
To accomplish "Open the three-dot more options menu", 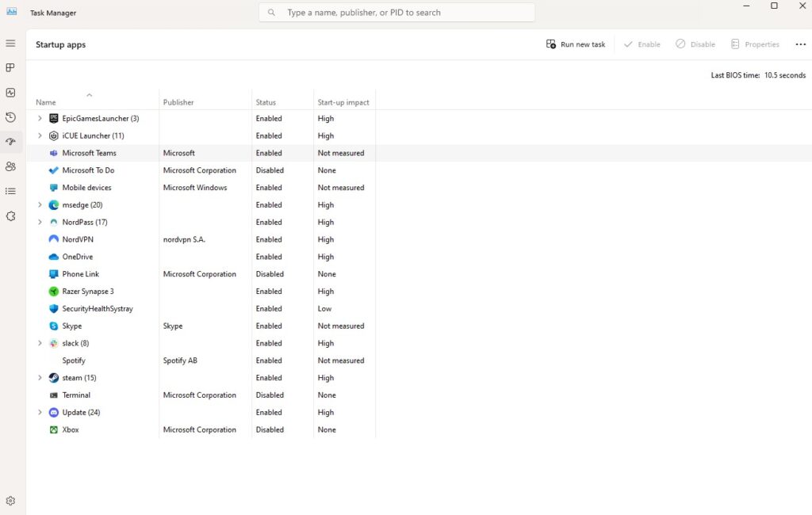I will 801,44.
